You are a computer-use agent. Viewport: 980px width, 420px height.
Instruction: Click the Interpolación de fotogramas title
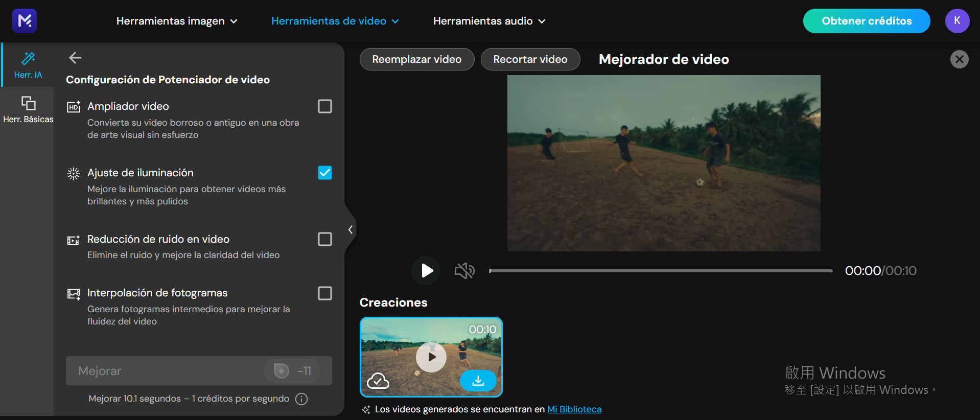click(x=157, y=293)
